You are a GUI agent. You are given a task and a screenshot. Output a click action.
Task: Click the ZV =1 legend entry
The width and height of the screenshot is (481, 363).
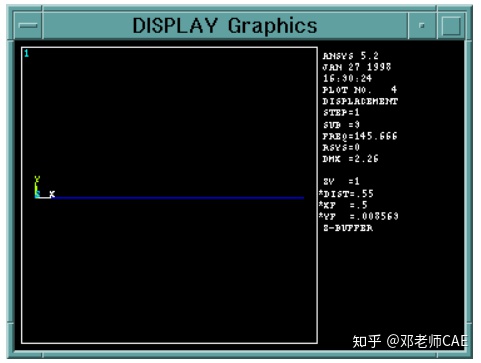click(341, 181)
